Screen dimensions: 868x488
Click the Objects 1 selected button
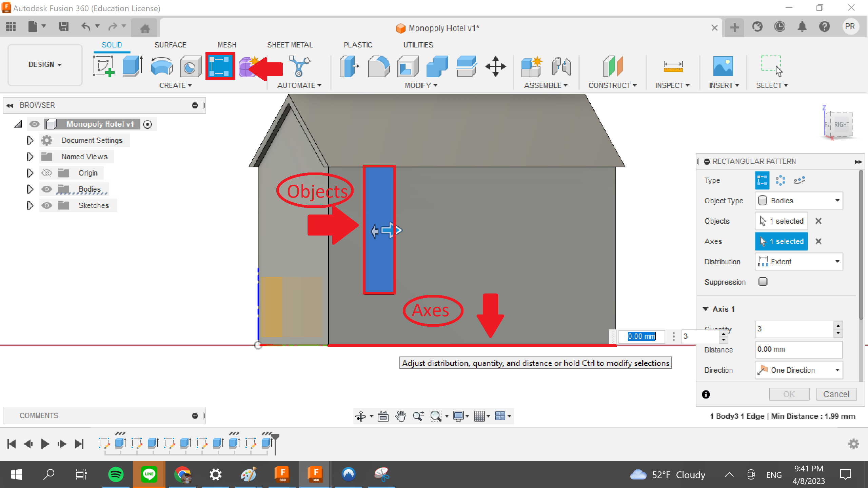(x=782, y=221)
